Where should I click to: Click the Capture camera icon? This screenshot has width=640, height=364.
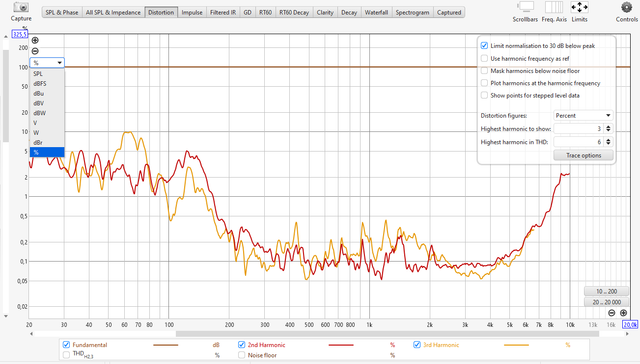[21, 7]
